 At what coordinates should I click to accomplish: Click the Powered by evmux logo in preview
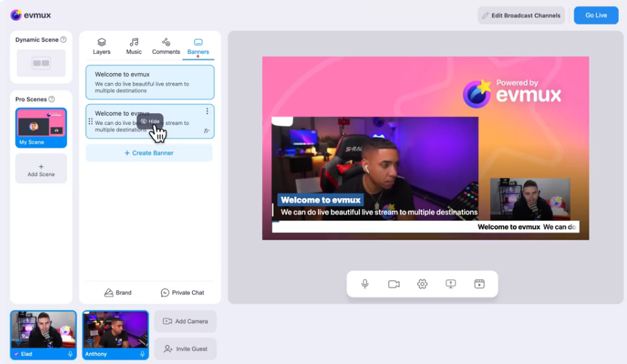(x=512, y=93)
